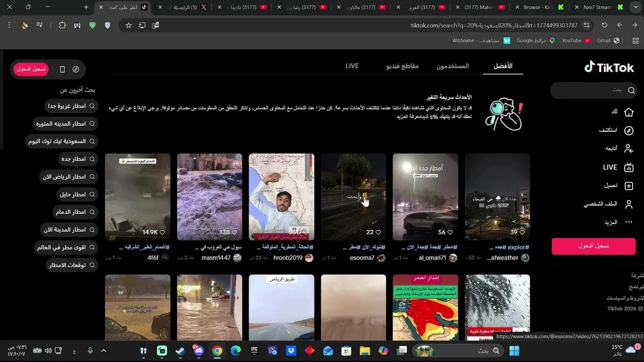644x362 pixels.
Task: Search suggestion امطار جده
Action: 78,159
